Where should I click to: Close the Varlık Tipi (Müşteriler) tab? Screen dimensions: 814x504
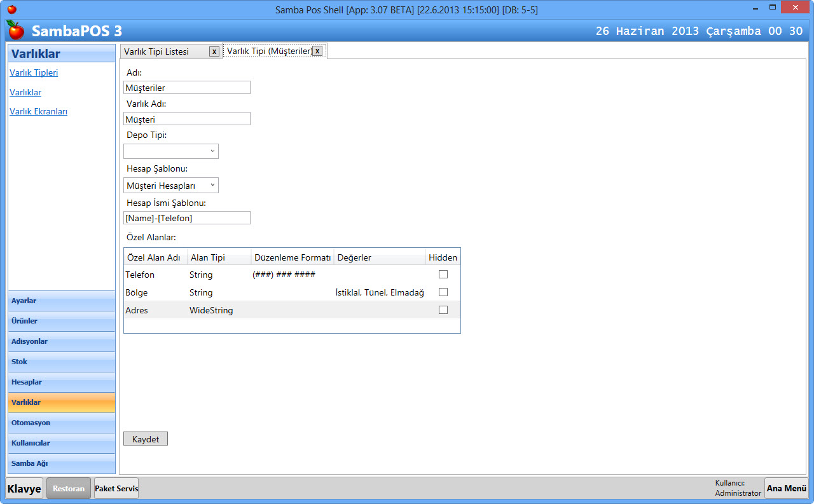pyautogui.click(x=317, y=51)
